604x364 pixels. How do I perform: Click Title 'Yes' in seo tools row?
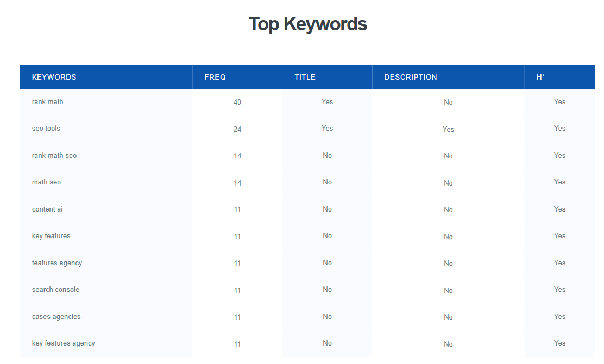point(327,129)
